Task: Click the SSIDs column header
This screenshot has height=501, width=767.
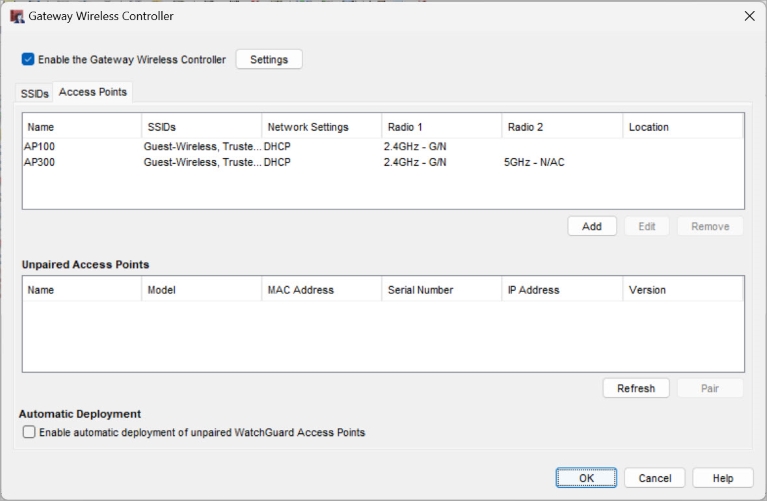Action: point(202,127)
